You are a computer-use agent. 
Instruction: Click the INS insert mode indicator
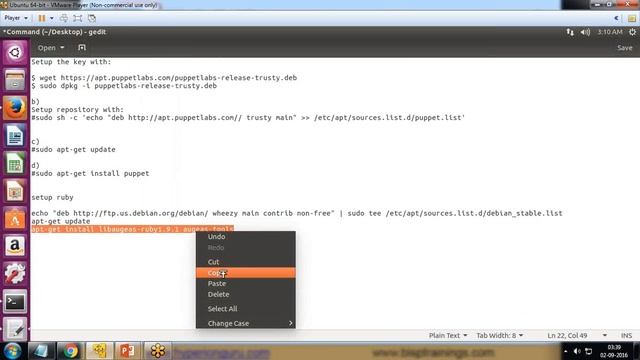(x=626, y=336)
